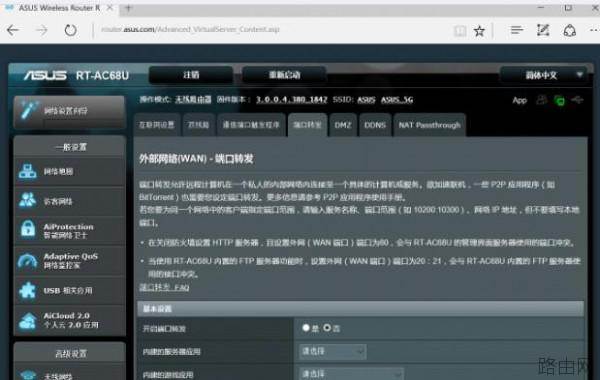
Task: Switch to the 通信端口触发程序 tab
Action: point(251,125)
